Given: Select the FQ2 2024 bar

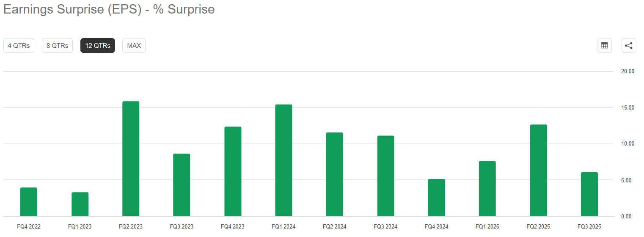Looking at the screenshot, I should tap(334, 174).
